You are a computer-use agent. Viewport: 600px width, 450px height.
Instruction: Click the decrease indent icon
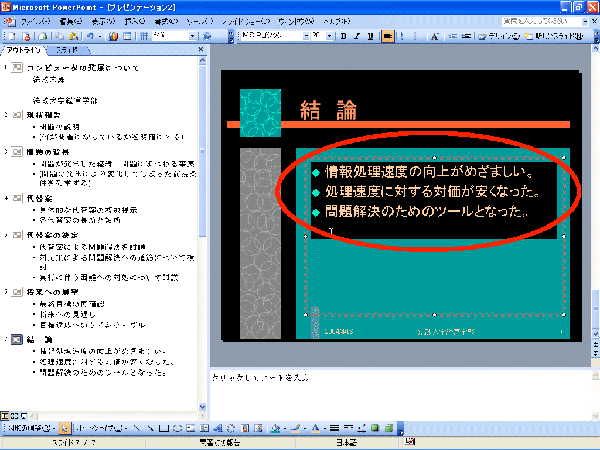(x=453, y=36)
